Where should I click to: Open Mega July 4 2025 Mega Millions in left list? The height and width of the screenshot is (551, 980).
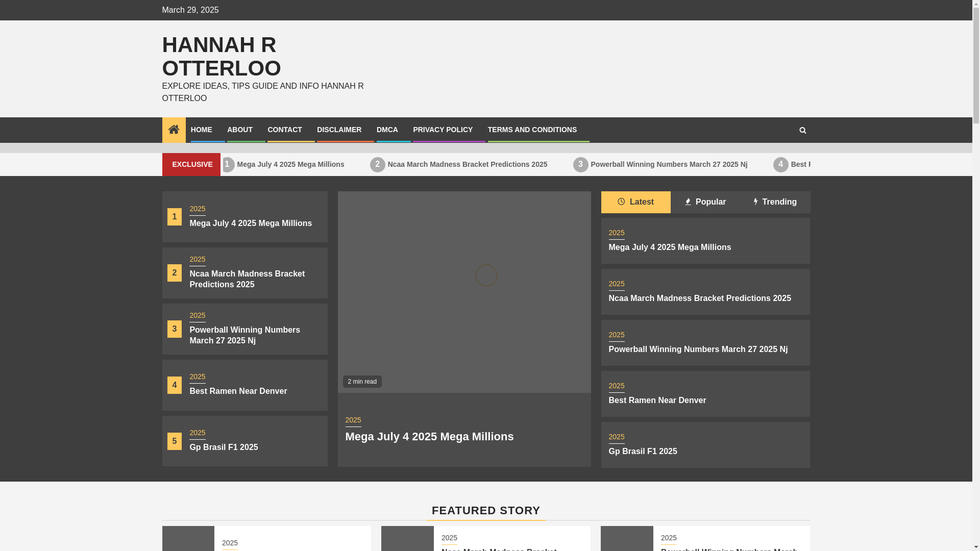point(251,223)
